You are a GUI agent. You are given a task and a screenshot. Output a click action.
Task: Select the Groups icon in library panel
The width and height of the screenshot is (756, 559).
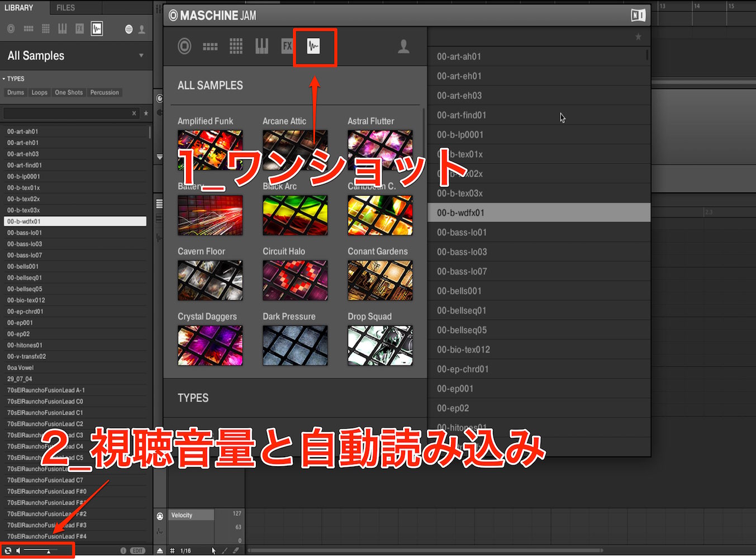coord(28,29)
